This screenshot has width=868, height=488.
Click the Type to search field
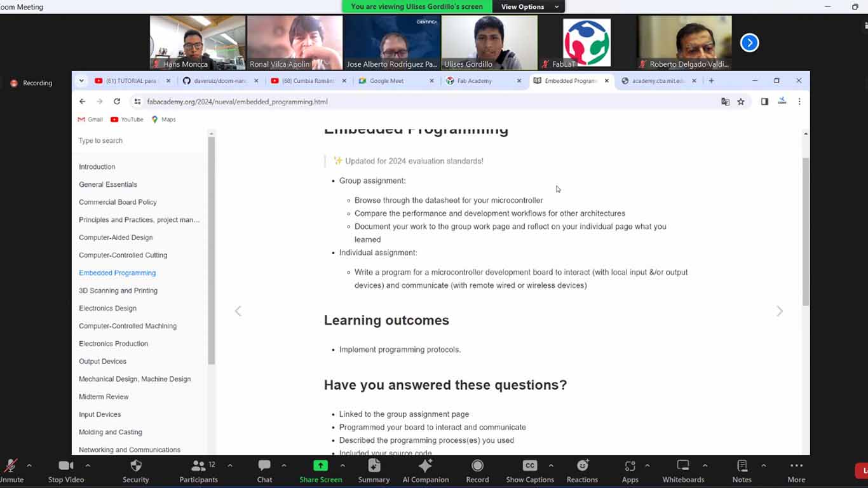140,140
